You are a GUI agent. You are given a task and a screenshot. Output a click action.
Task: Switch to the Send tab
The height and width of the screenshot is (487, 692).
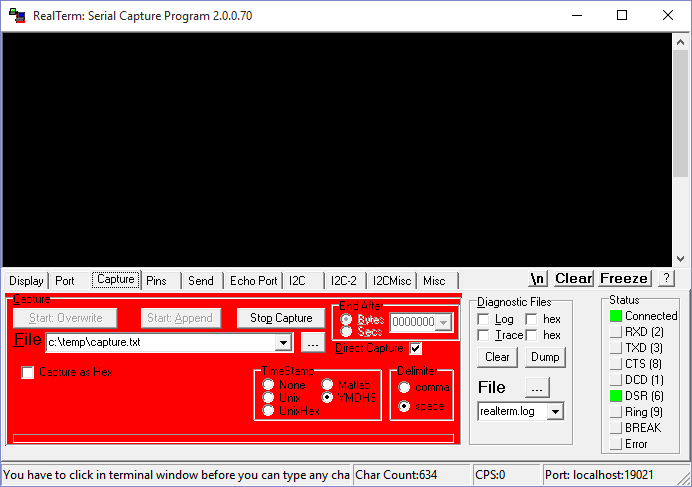tap(201, 281)
